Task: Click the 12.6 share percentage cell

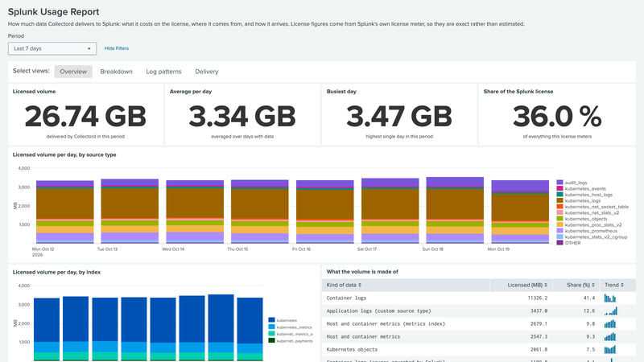Action: pos(589,311)
